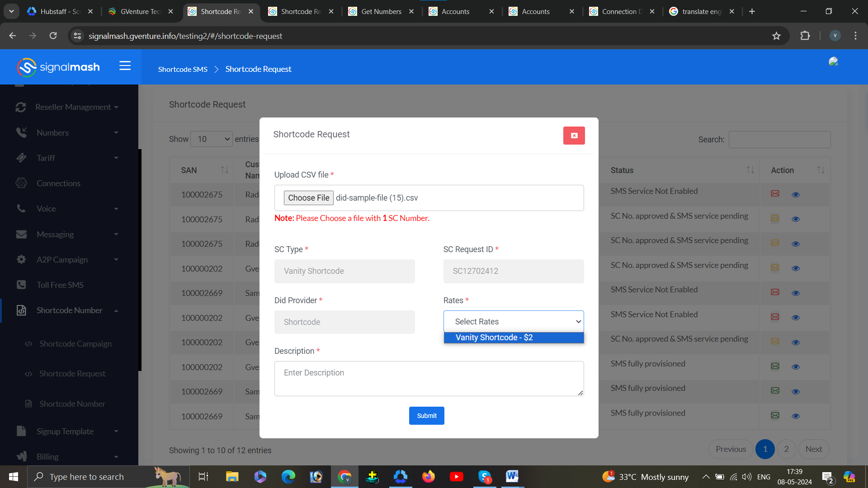Open the Select Rates dropdown
This screenshot has width=868, height=488.
[x=514, y=322]
